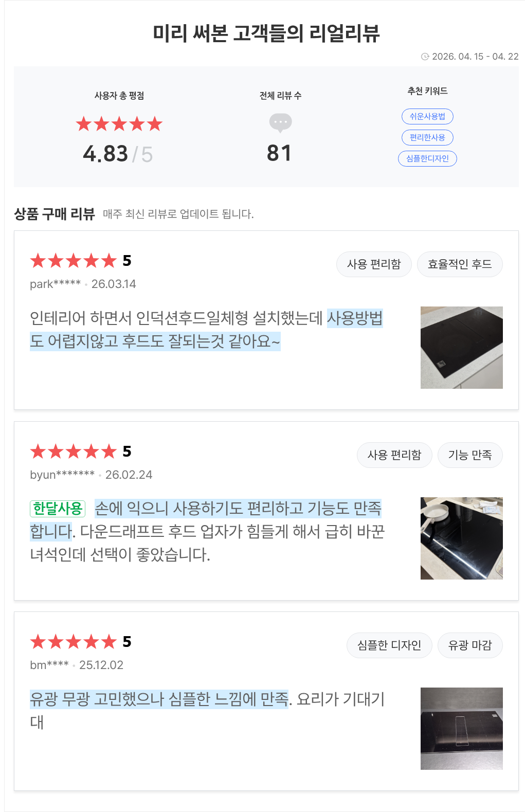The height and width of the screenshot is (812, 525).
Task: Click the 기능 만족 tag
Action: point(470,455)
